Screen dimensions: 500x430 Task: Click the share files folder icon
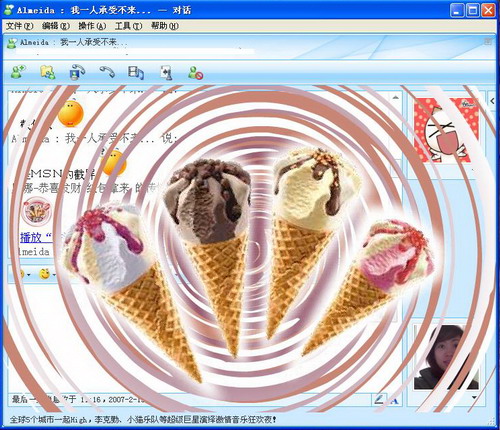click(x=48, y=72)
